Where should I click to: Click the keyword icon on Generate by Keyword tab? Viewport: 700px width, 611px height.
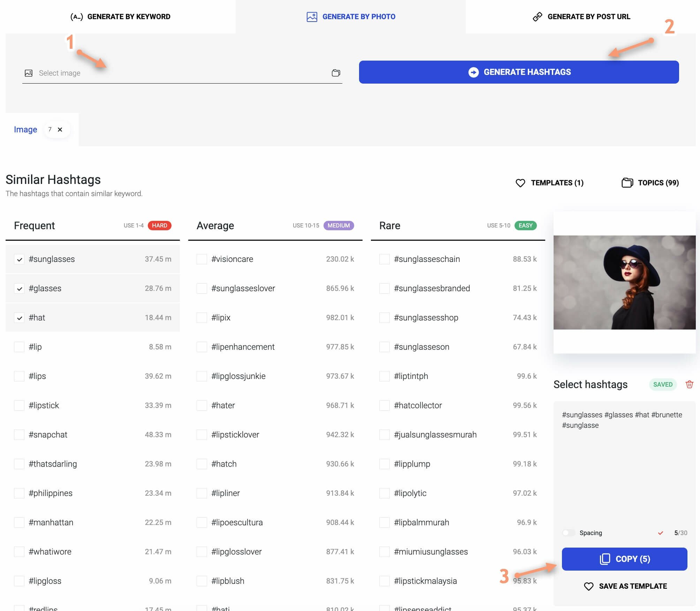click(76, 17)
